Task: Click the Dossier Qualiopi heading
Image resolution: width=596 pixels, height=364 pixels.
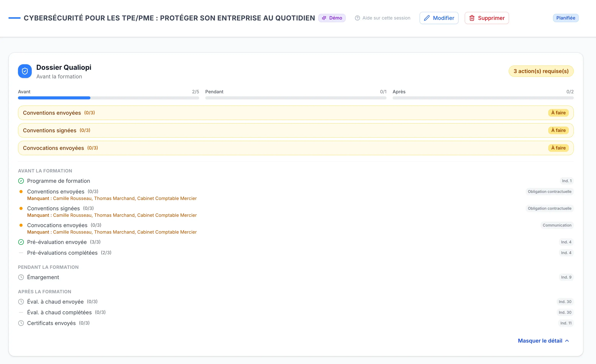Action: pyautogui.click(x=64, y=67)
